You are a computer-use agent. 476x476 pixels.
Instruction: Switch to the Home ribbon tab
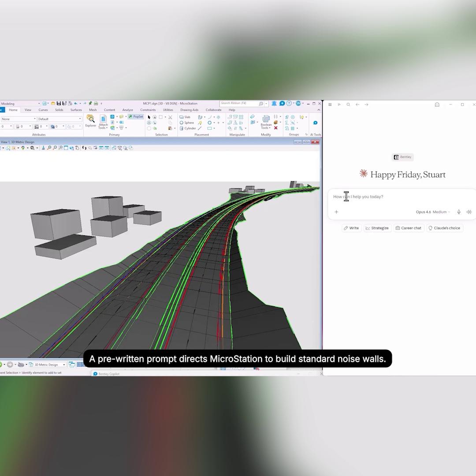pyautogui.click(x=13, y=110)
